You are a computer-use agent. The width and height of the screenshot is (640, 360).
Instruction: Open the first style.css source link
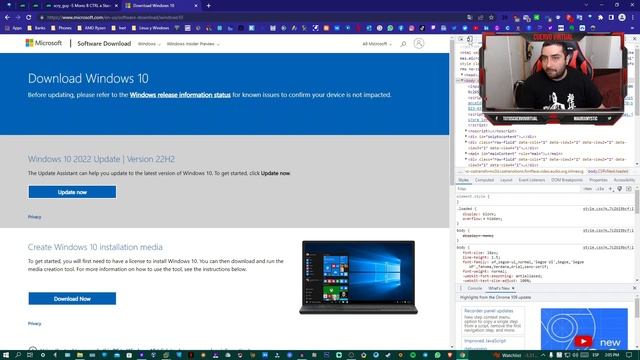pos(608,209)
